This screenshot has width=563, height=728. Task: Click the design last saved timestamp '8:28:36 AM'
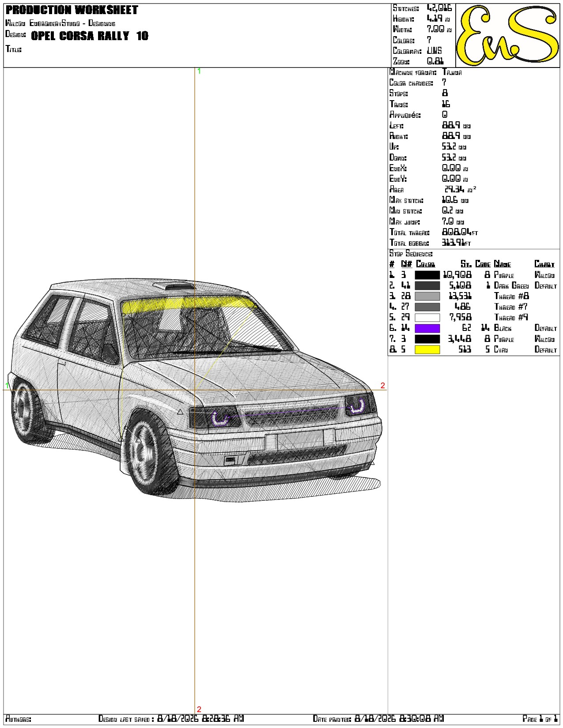[223, 718]
